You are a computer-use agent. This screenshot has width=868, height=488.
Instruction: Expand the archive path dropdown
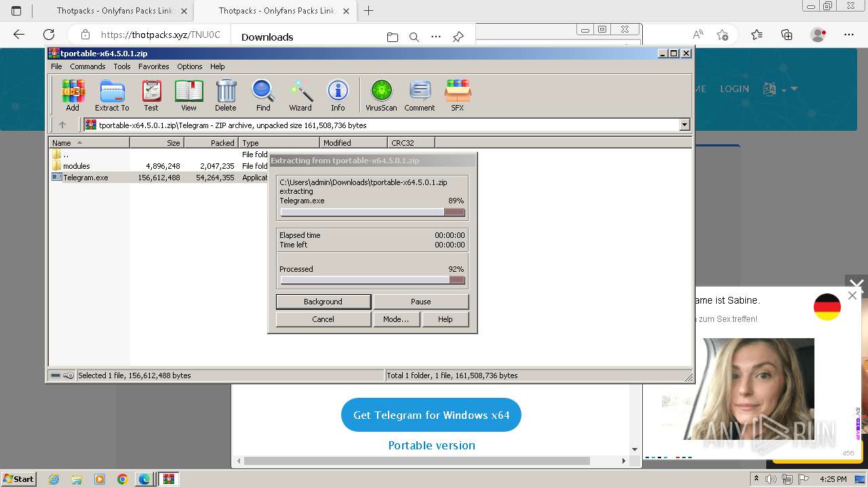click(684, 125)
